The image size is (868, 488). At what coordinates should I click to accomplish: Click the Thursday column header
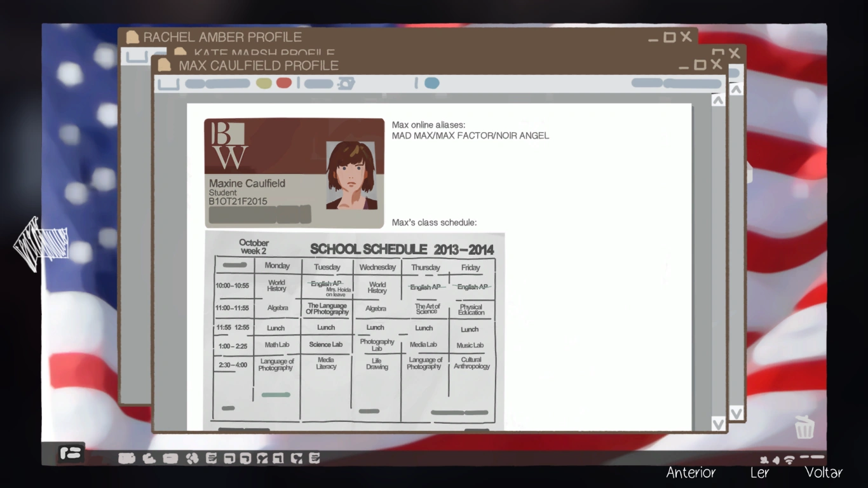tap(425, 268)
